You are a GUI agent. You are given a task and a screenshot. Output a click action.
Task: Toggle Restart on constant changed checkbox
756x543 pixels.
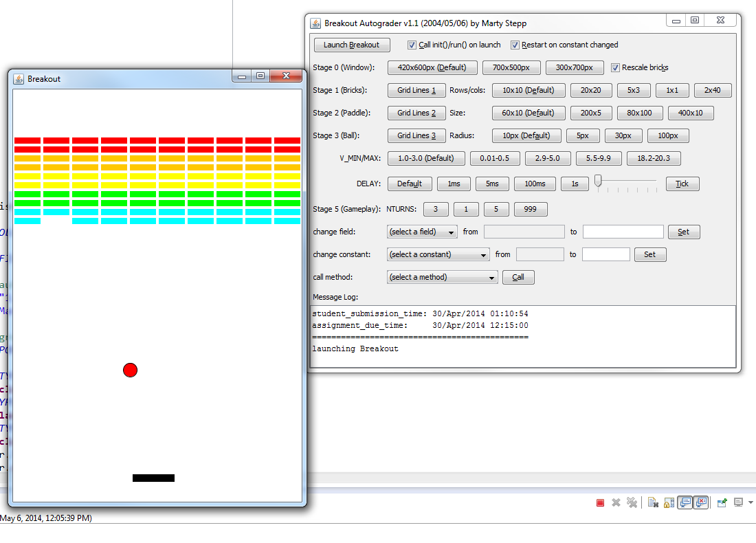515,45
